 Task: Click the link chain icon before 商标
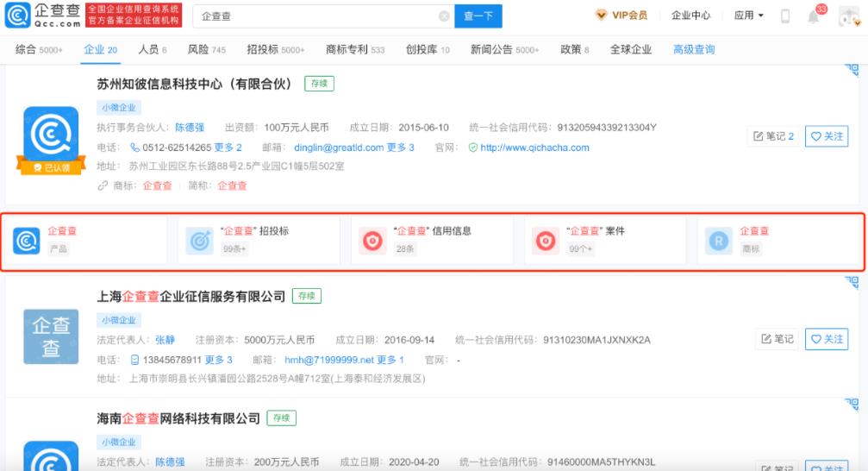tap(103, 185)
